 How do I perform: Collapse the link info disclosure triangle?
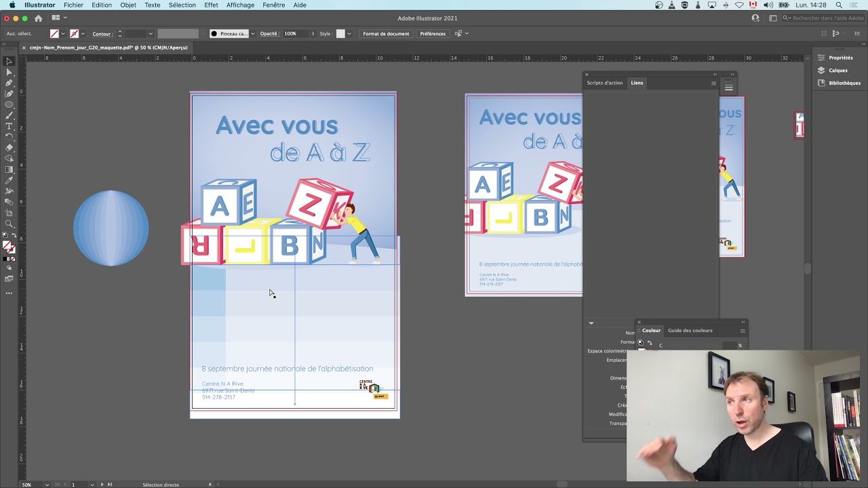click(x=591, y=323)
